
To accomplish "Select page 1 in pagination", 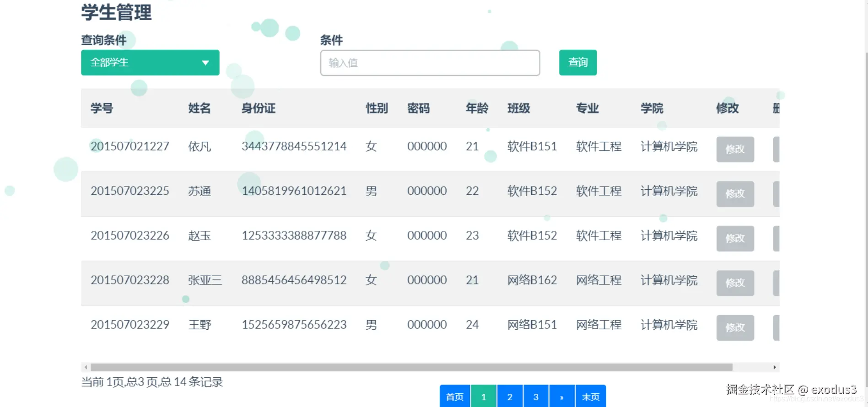I will click(484, 396).
